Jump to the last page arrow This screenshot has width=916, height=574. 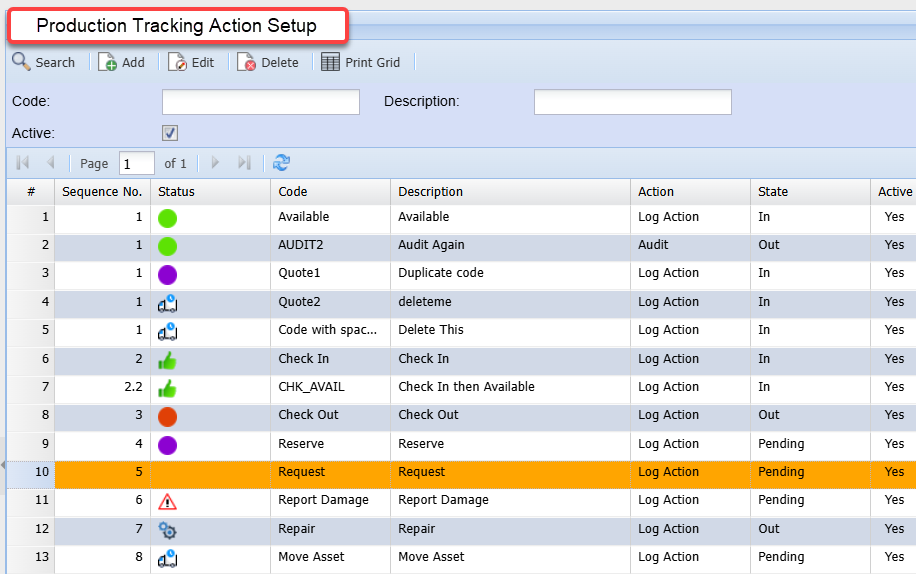[x=244, y=163]
